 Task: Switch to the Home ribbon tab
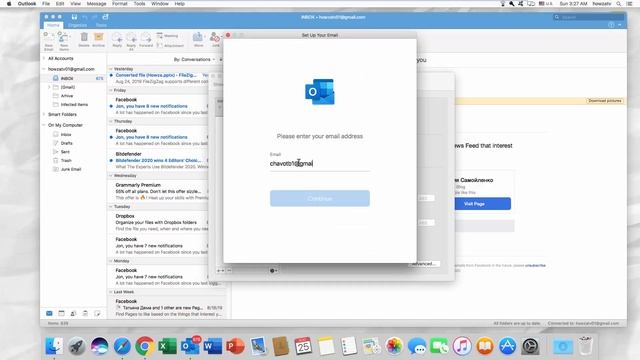[53, 25]
